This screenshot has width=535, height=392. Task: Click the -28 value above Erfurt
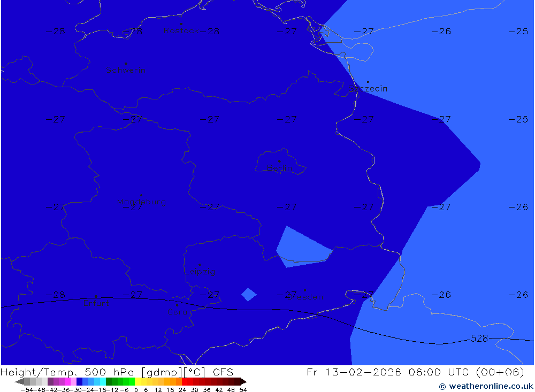55,295
